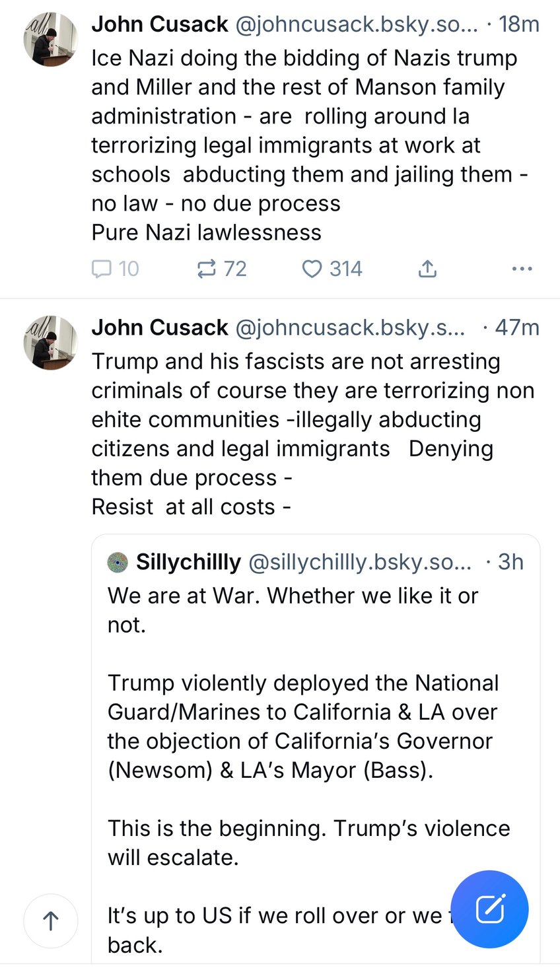
Task: Tap the @johncusack.bsky.so handle in first post
Action: click(x=356, y=24)
